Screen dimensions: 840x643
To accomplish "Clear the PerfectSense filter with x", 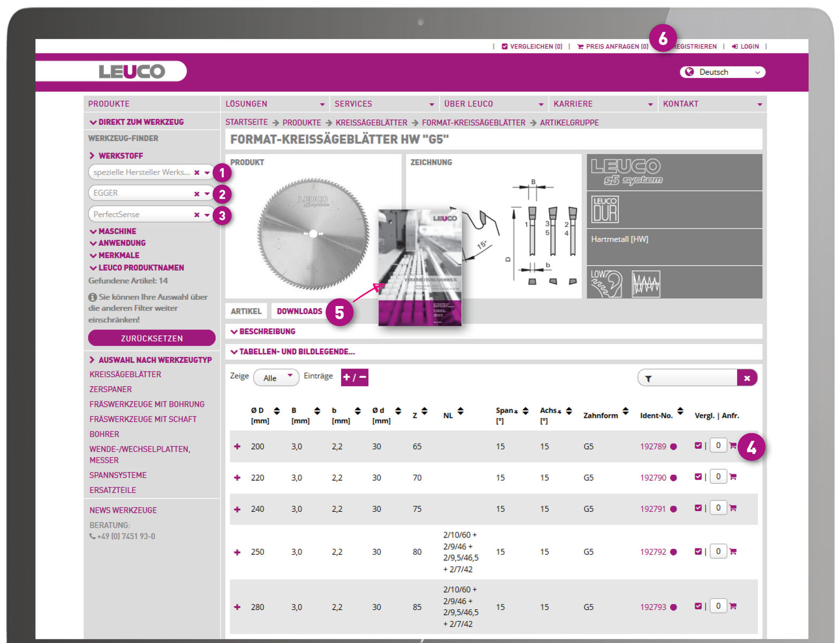I will [x=197, y=215].
